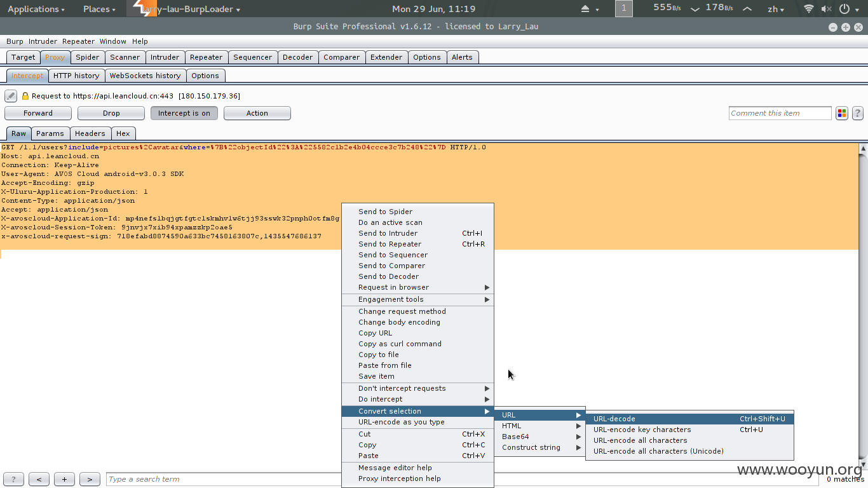Toggle URL-encode as you type
This screenshot has width=868, height=488.
(417, 422)
